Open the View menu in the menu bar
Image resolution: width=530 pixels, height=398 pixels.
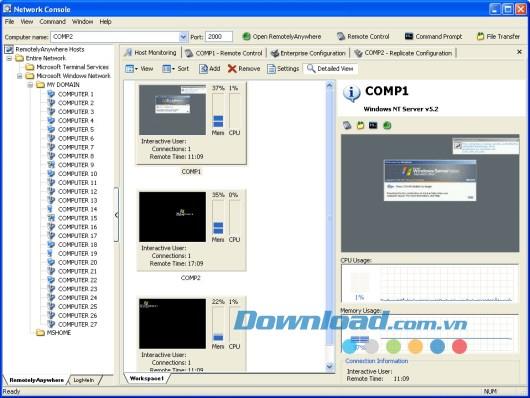[x=27, y=22]
